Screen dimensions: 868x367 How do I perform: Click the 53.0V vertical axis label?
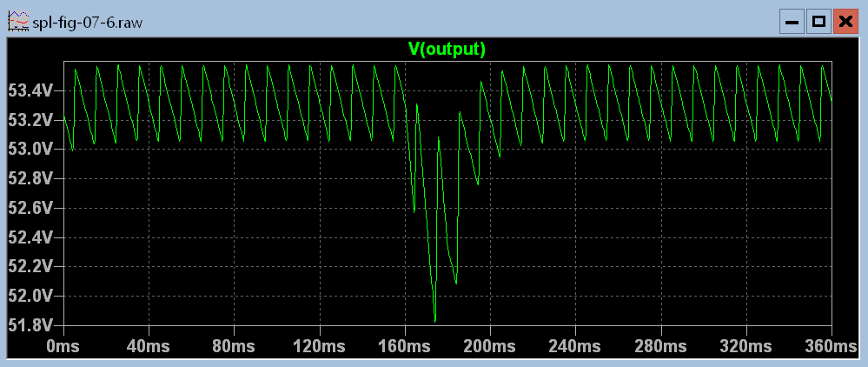30,149
